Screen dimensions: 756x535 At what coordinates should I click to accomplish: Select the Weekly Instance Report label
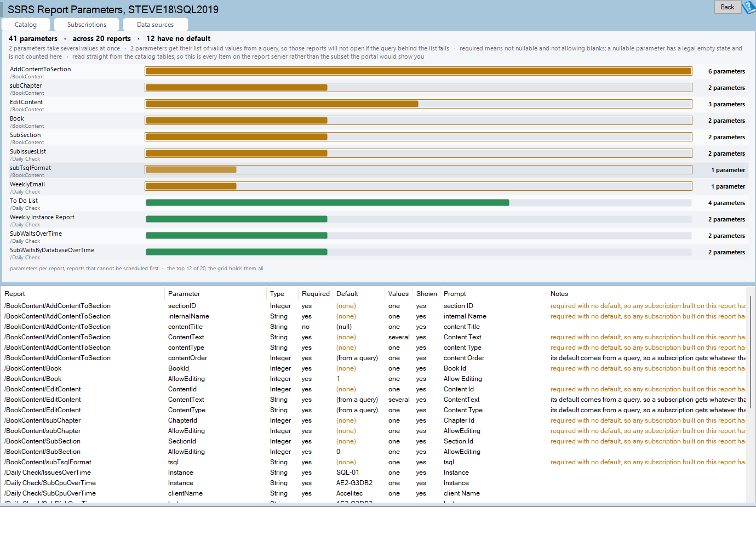click(42, 217)
